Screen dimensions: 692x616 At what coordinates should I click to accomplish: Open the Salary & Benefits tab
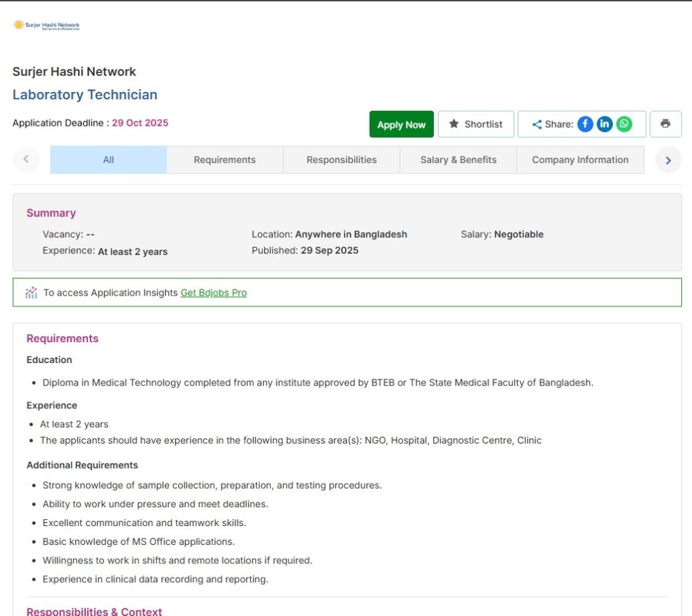click(458, 160)
